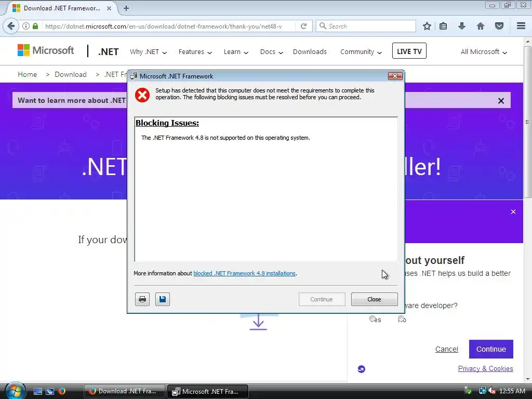Close the .NET Framework dialog with red X
The image size is (532, 399).
[x=395, y=76]
